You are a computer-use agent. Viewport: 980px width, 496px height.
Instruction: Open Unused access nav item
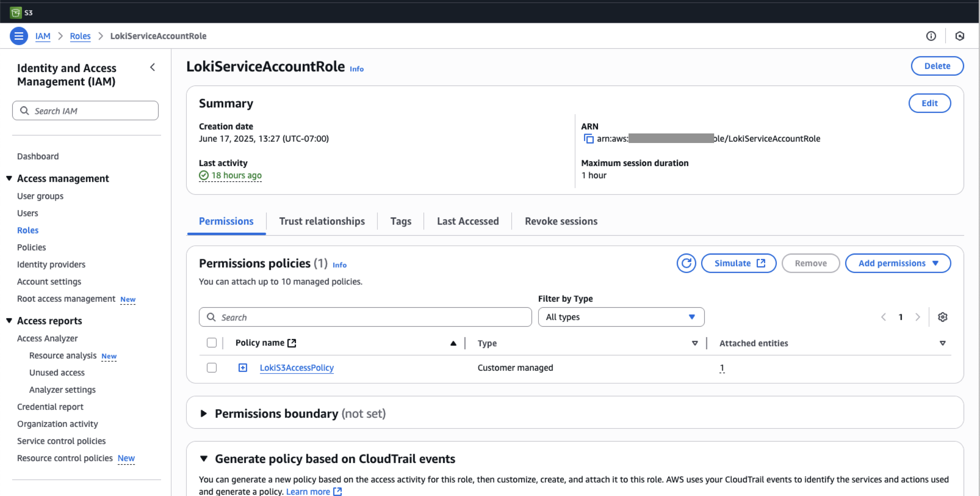click(x=57, y=372)
